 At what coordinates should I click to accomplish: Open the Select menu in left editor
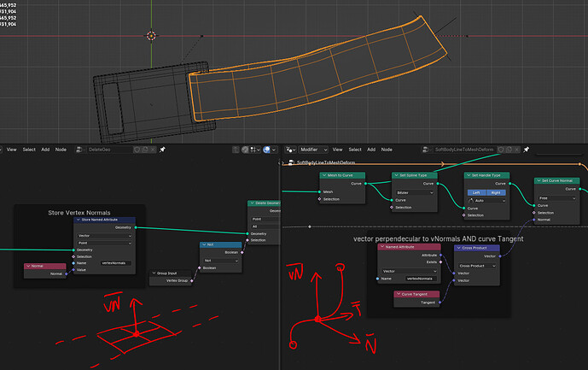(x=29, y=150)
